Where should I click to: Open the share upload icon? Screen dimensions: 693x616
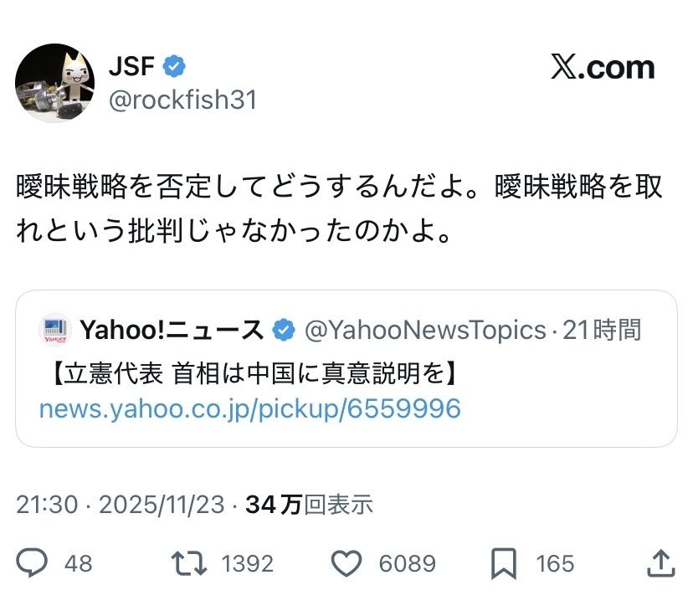tap(660, 563)
